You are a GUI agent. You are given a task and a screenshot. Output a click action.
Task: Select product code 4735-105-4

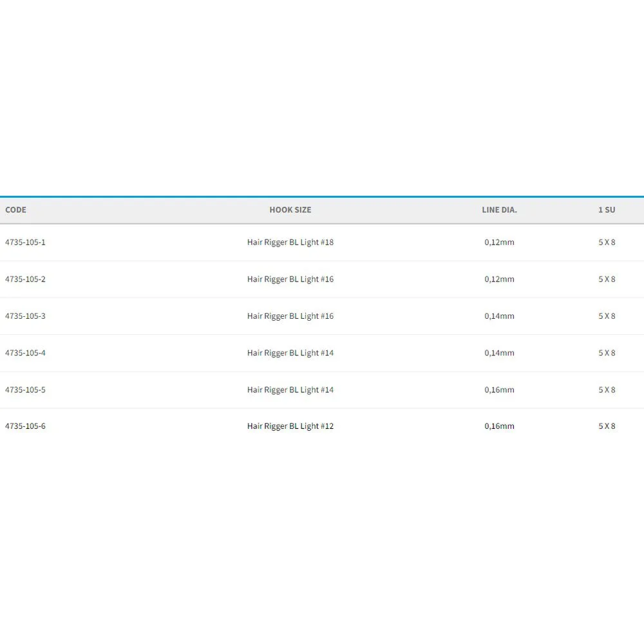point(25,353)
